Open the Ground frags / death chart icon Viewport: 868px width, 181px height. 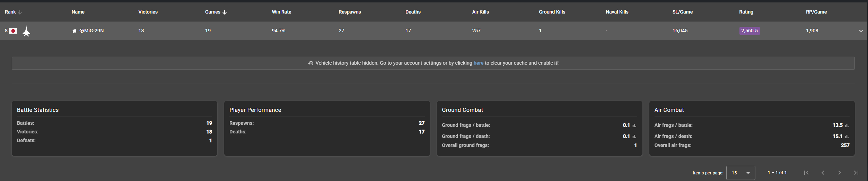pos(634,137)
